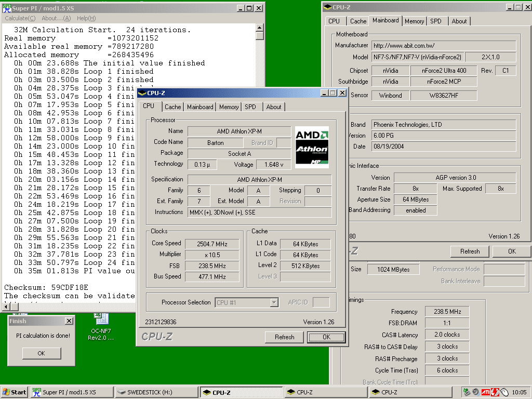Screen dimensions: 532x399
Task: Click the Super PI icon in the taskbar
Action: pyautogui.click(x=36, y=392)
